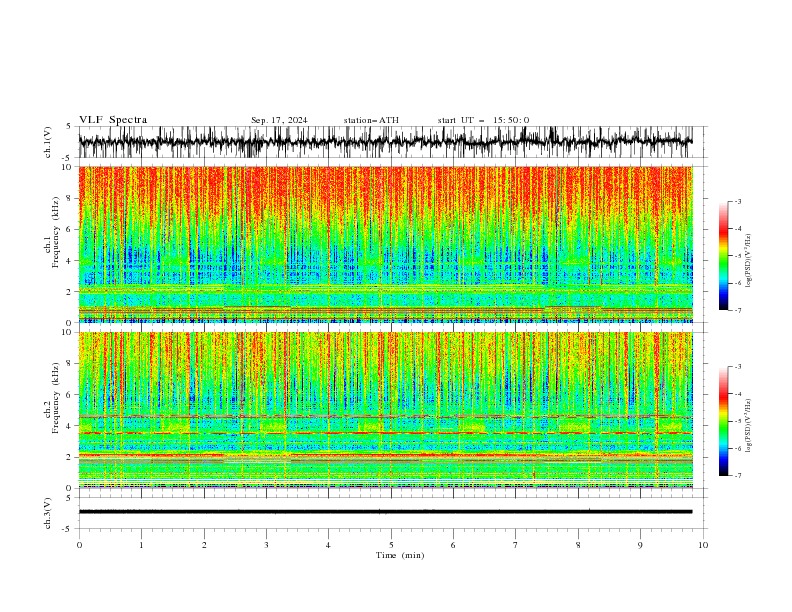Image resolution: width=792 pixels, height=612 pixels.
Task: Click the "ch.3(V)" axis label
Action: (x=48, y=513)
